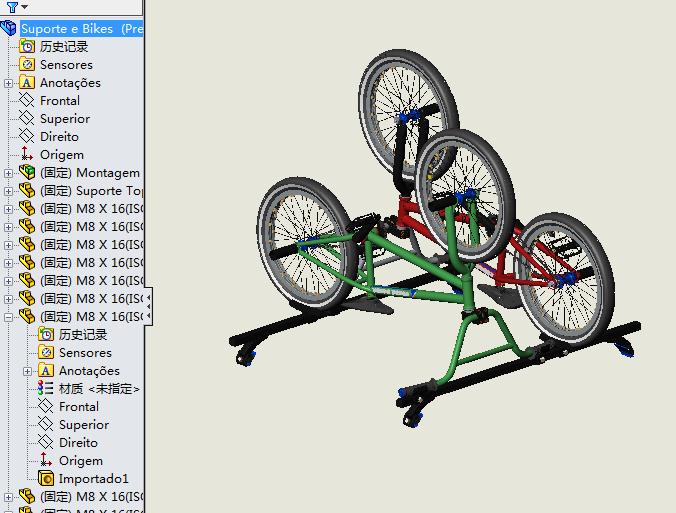Click the top-level Direito plane icon
Viewport: 676px width, 513px height.
pyautogui.click(x=27, y=137)
